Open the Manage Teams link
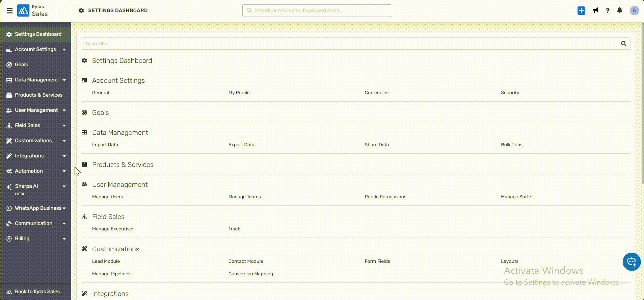 pyautogui.click(x=245, y=197)
